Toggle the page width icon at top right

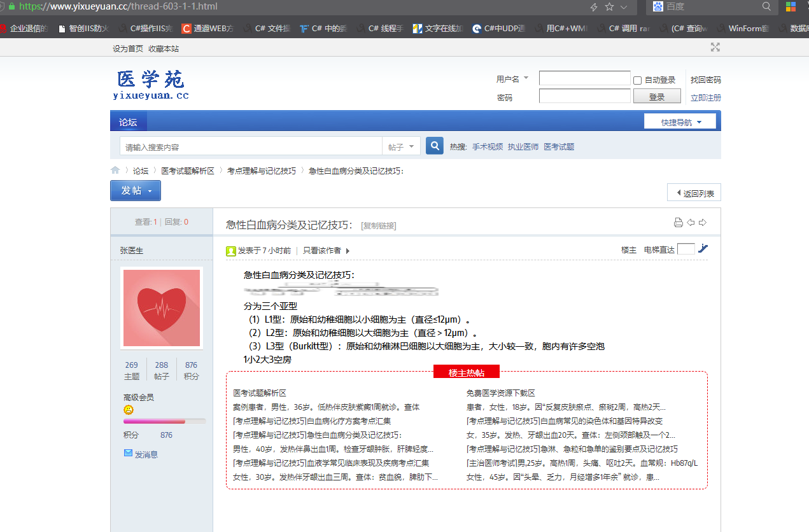coord(715,48)
